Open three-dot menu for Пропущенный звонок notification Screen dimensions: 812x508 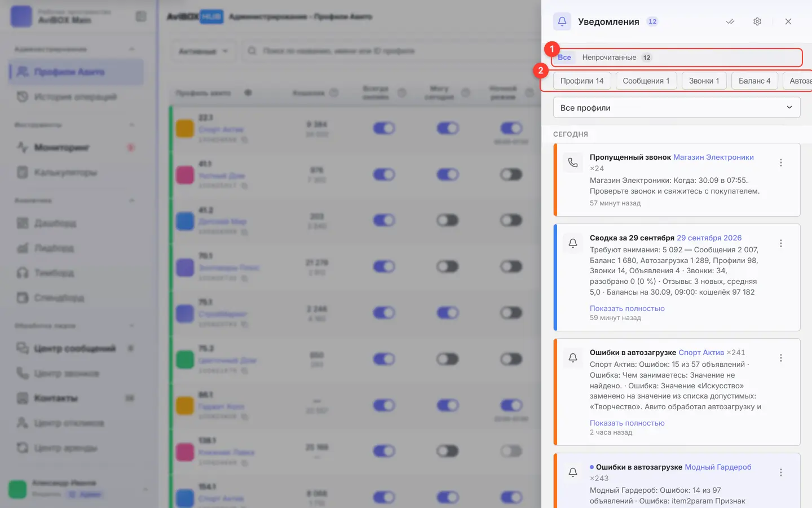(x=781, y=163)
